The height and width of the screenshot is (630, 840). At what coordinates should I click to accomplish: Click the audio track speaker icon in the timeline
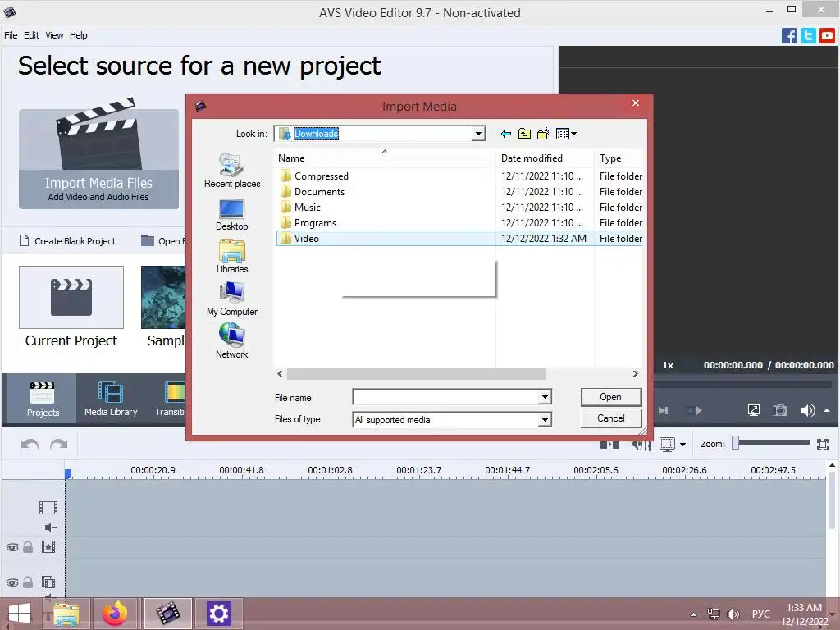[x=50, y=527]
